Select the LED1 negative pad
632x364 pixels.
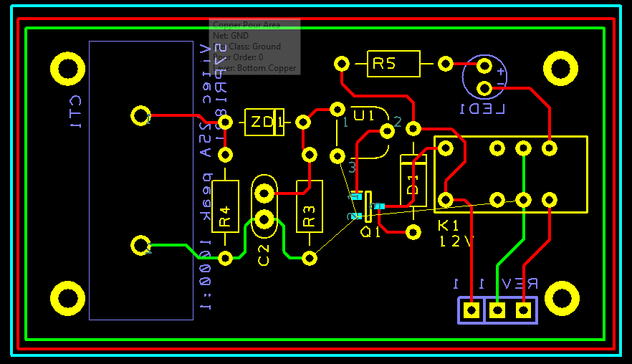click(x=484, y=89)
